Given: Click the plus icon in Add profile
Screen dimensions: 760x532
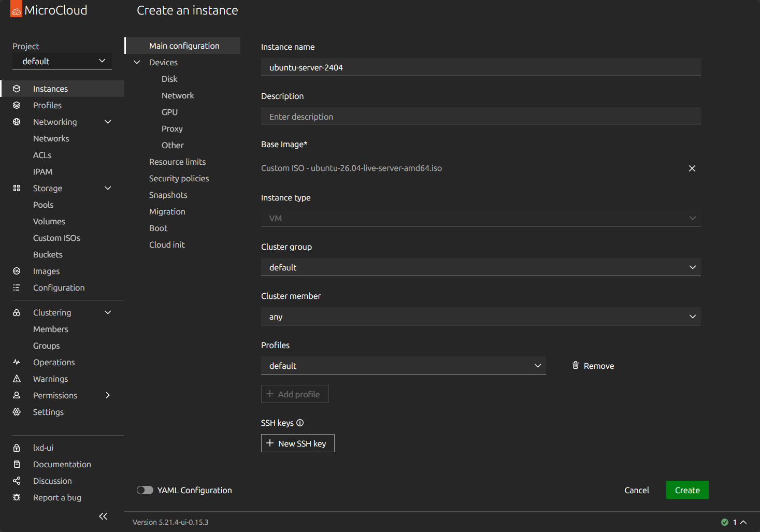Looking at the screenshot, I should (x=270, y=394).
